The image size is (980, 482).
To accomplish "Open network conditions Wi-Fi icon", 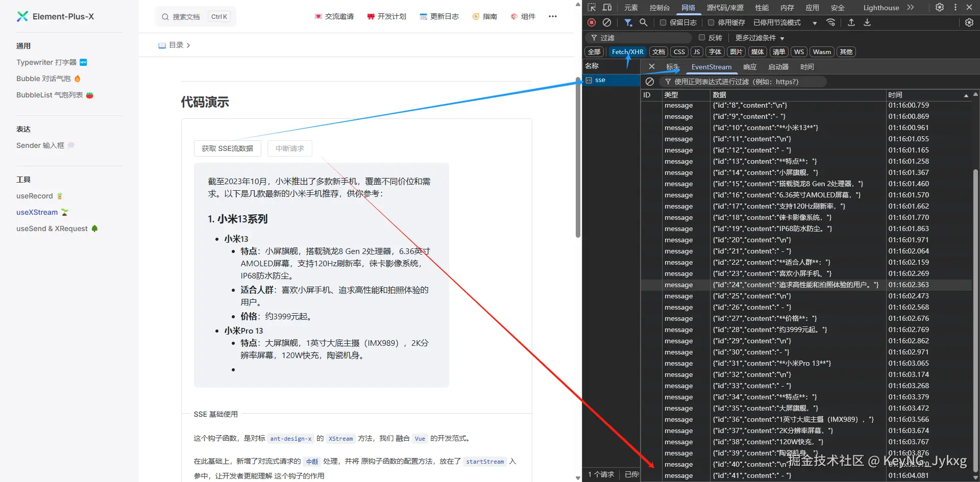I will point(831,22).
